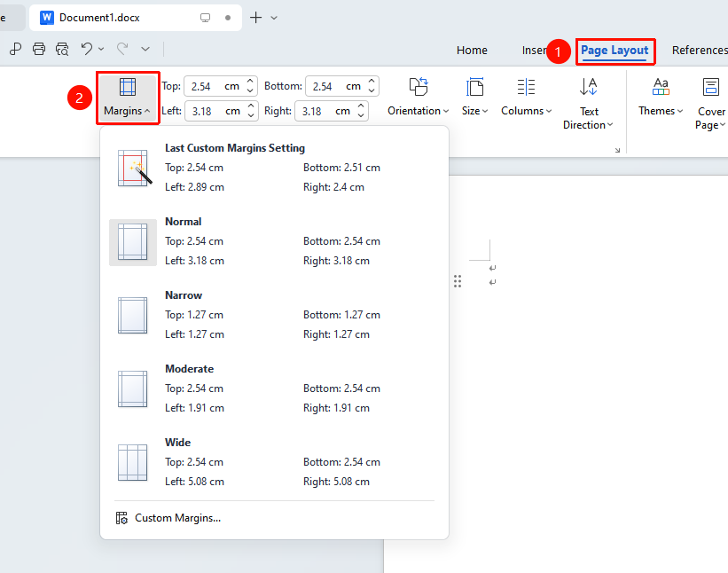Undo the last action
This screenshot has height=573, width=728.
pos(86,49)
